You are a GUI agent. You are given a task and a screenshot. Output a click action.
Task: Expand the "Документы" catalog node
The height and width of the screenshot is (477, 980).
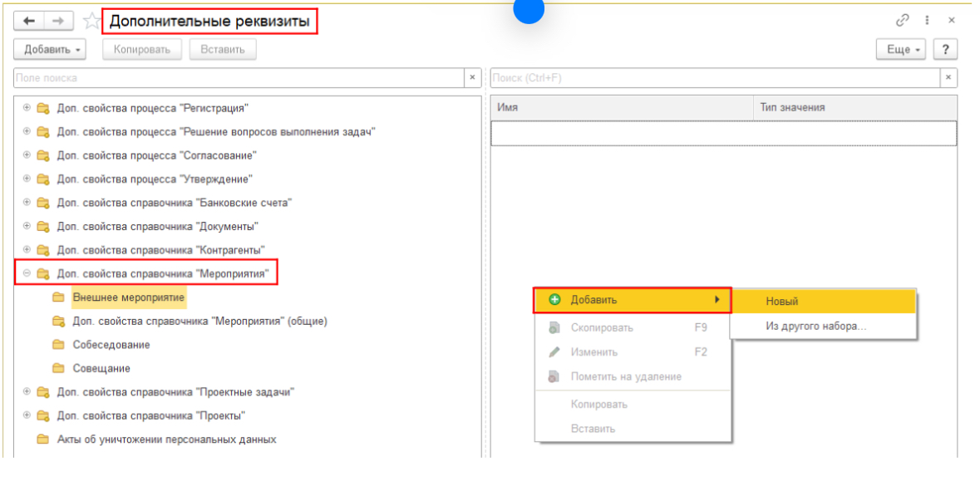pos(27,226)
